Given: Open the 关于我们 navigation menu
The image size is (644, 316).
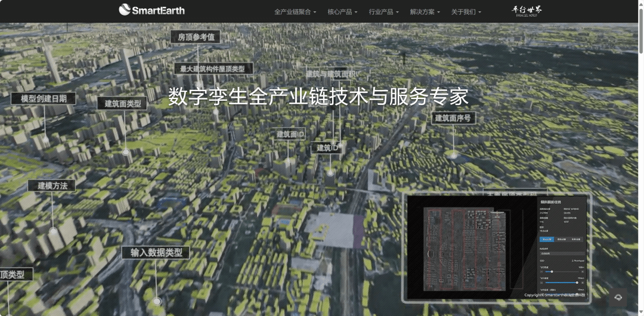Looking at the screenshot, I should coord(466,12).
